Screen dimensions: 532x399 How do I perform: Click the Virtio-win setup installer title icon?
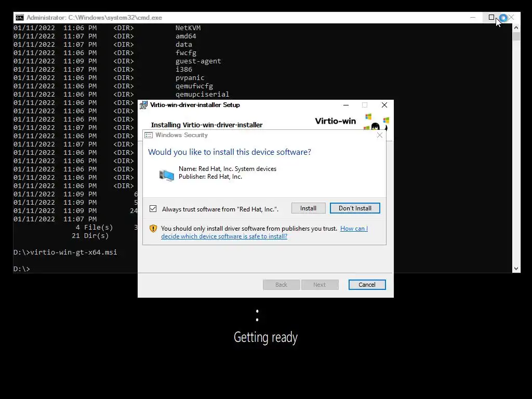click(x=144, y=105)
